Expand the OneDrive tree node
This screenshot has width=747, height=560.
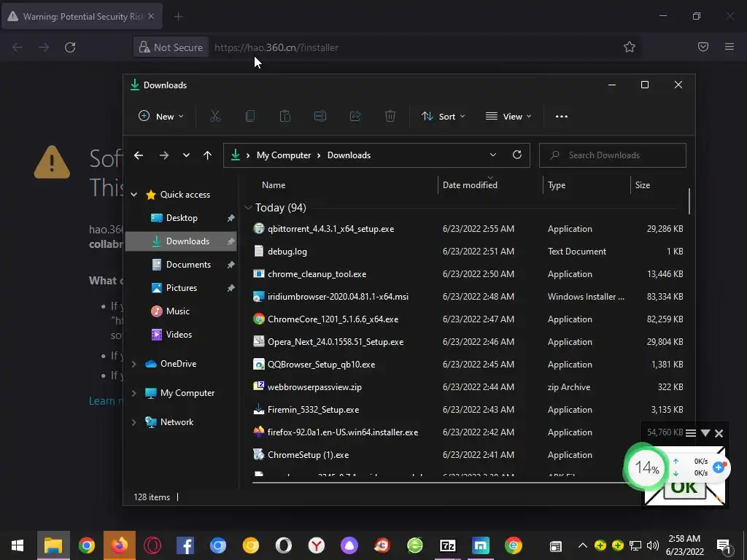click(x=134, y=364)
